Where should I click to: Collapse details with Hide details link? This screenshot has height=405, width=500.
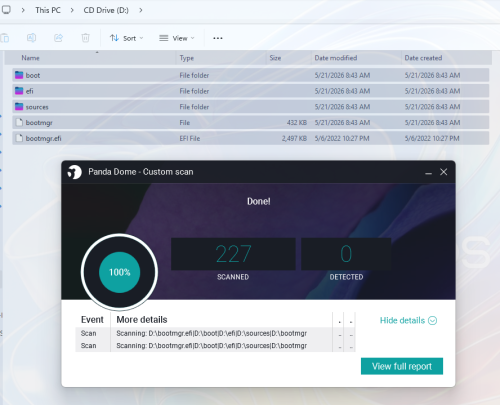[x=402, y=320]
